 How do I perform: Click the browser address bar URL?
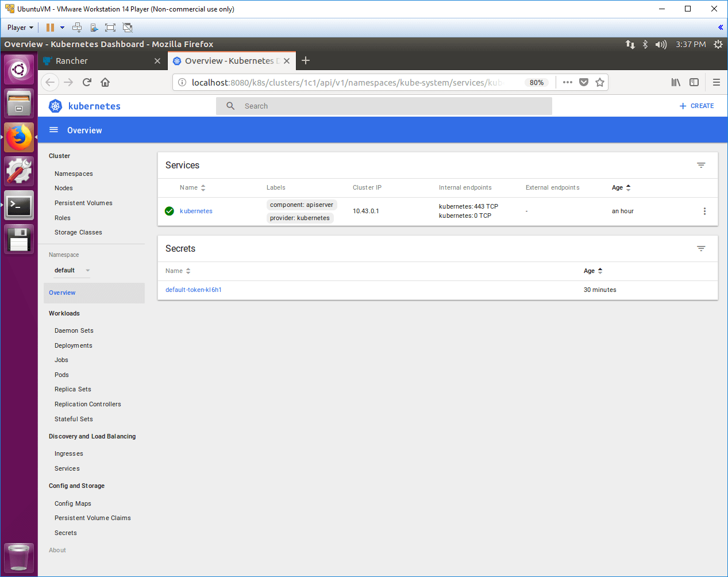pos(346,82)
